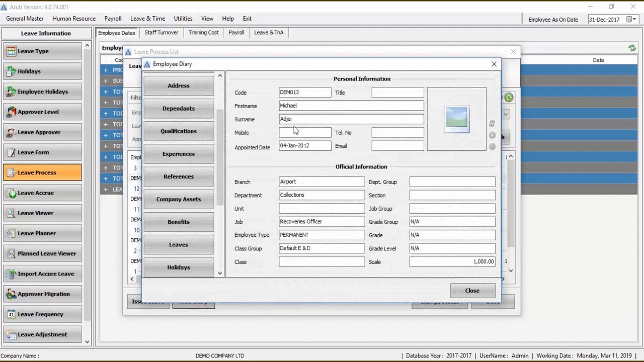Click the Scale field showing 1,000.00
Image resolution: width=644 pixels, height=362 pixels.
click(x=452, y=261)
